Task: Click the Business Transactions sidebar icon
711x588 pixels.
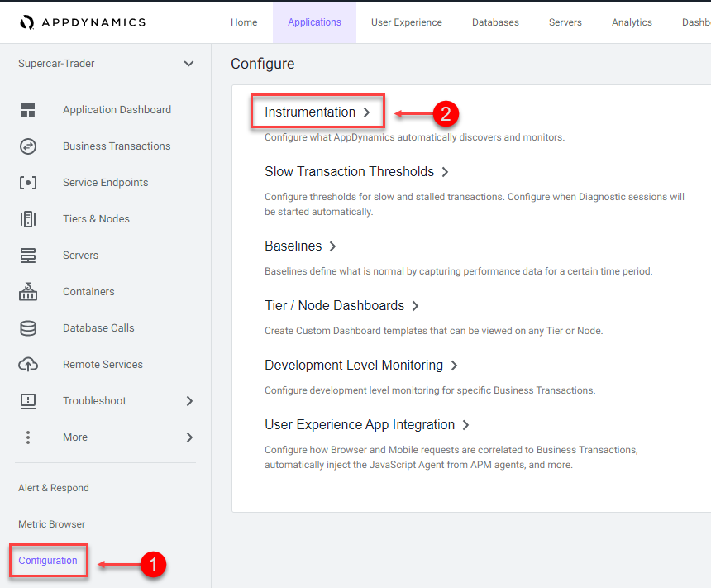Action: coord(28,146)
